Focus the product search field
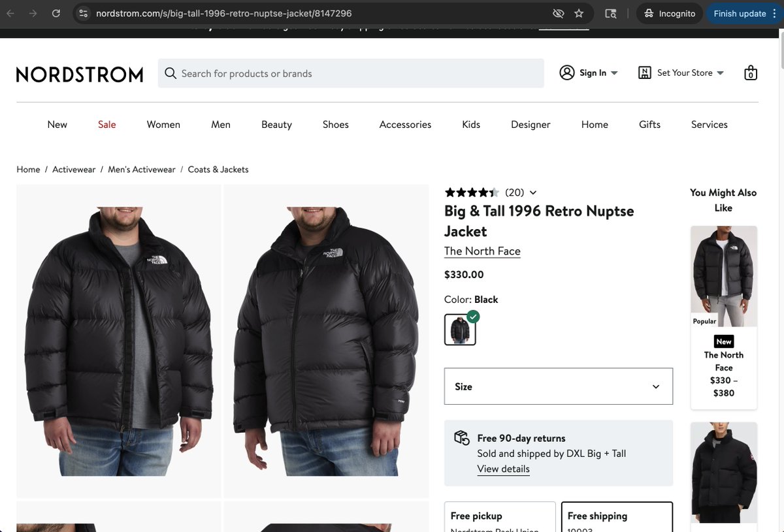Screen dimensions: 784x532 (x=351, y=73)
